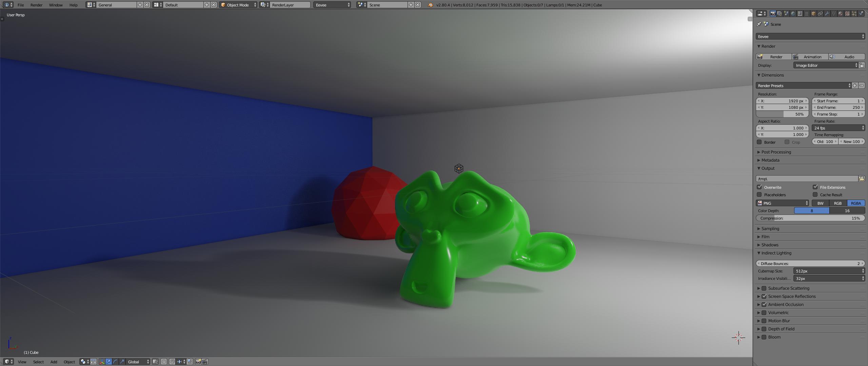Enable the snap magnet in the viewport header
The image size is (868, 366).
coord(172,362)
